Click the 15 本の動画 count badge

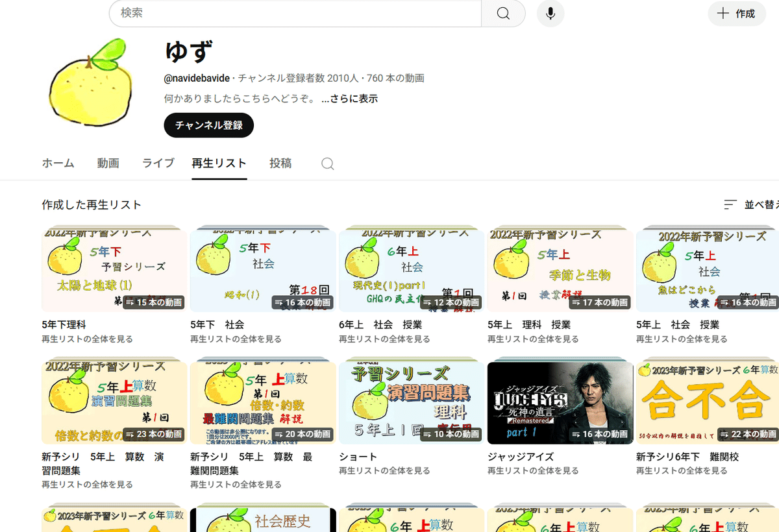154,302
